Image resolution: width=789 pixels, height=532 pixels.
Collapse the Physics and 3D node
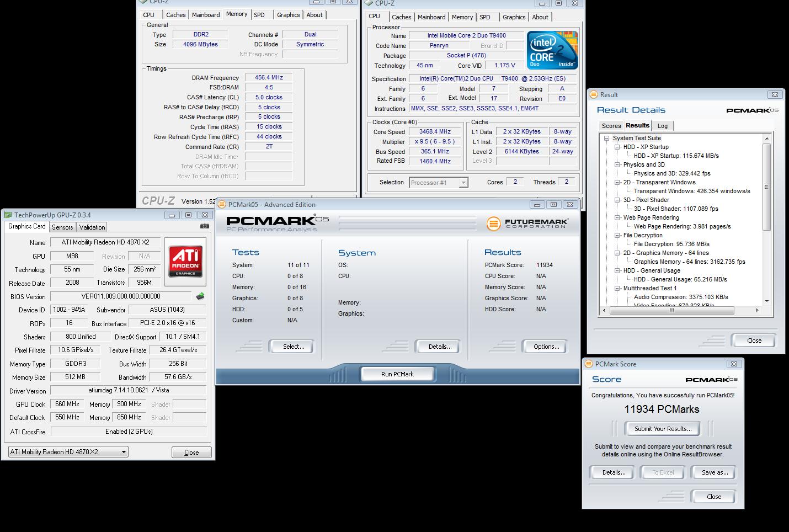[617, 165]
